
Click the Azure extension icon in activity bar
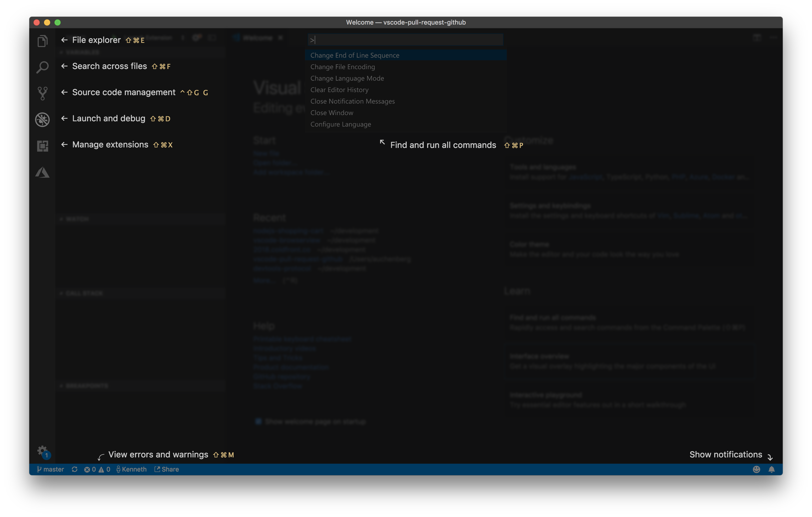(x=42, y=172)
